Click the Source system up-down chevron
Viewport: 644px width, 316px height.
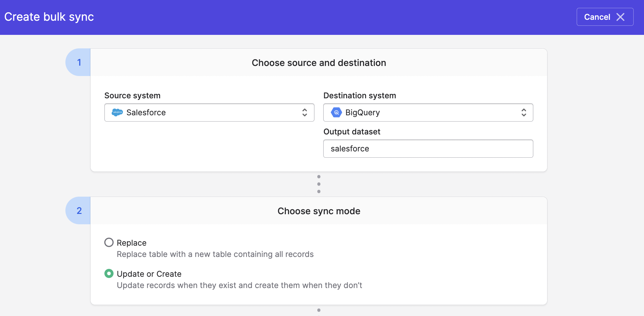click(x=304, y=112)
